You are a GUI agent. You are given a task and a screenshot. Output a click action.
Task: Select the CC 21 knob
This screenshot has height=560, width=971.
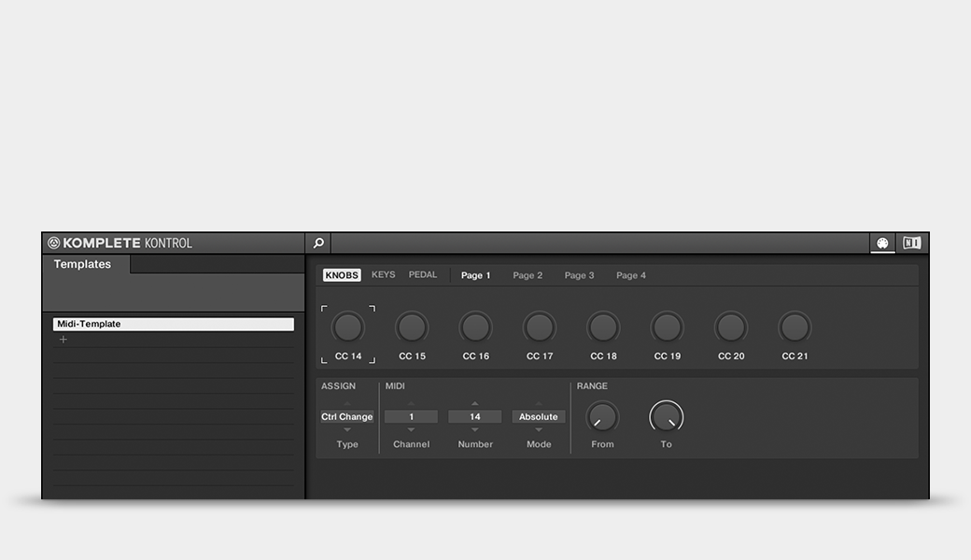795,327
